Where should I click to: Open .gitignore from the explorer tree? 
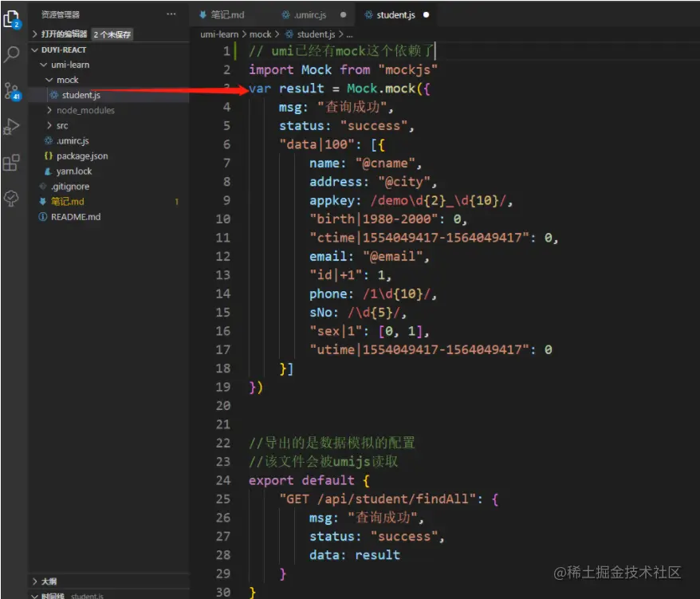[70, 187]
